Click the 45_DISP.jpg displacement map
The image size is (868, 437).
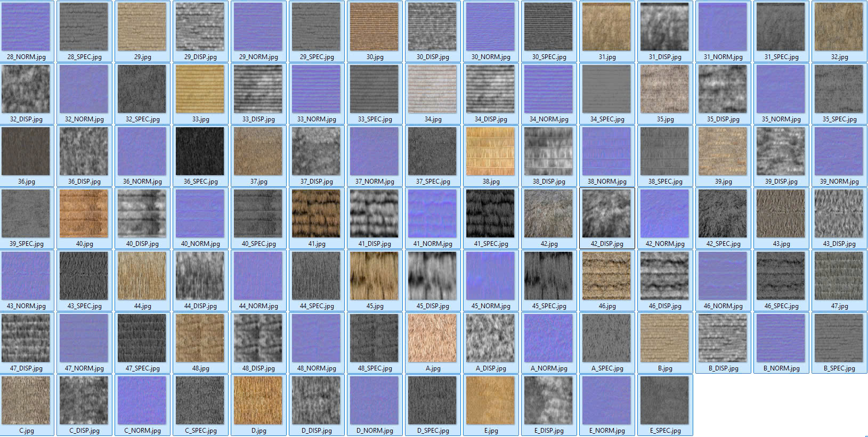[432, 276]
